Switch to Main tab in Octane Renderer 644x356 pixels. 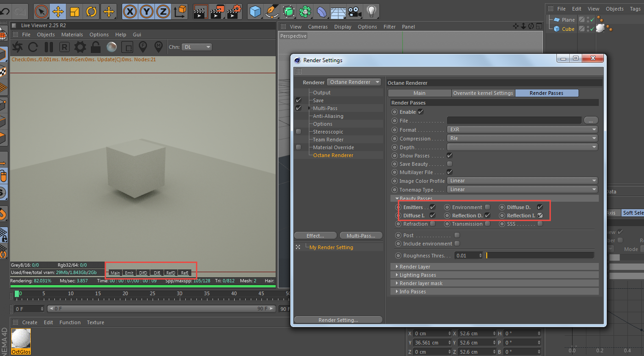(419, 93)
